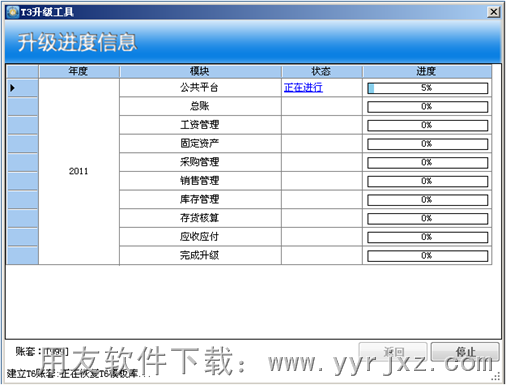Click the 0% progress bar for 销售管理

pyautogui.click(x=427, y=182)
